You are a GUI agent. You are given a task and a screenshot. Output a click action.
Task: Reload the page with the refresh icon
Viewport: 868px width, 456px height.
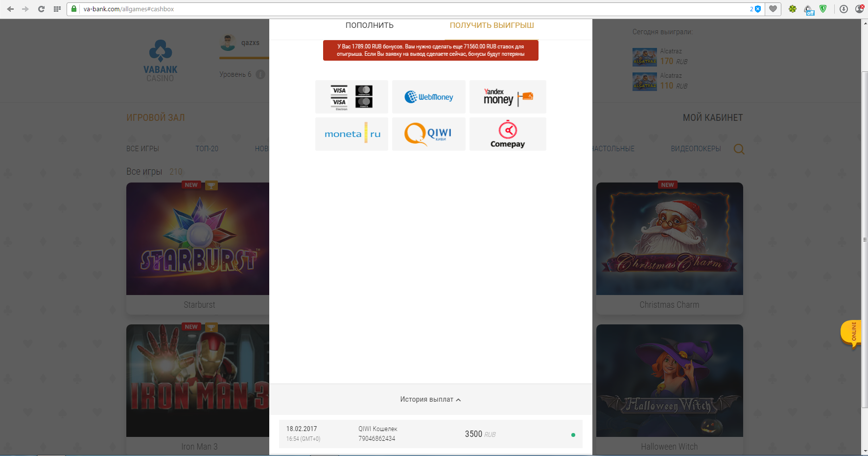41,9
